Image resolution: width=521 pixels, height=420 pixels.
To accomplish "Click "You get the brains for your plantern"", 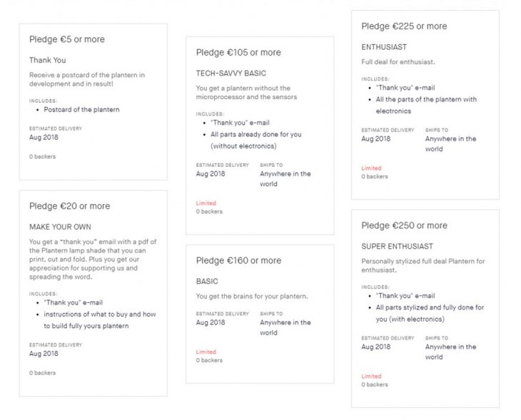I will point(253,297).
